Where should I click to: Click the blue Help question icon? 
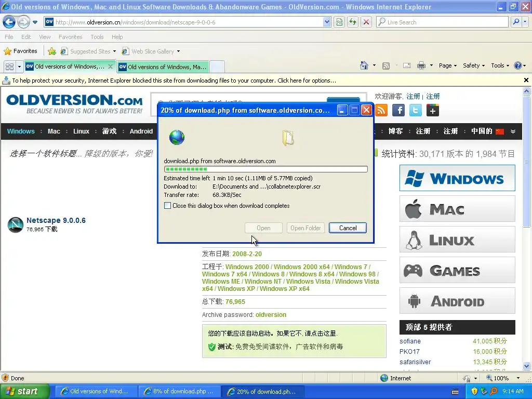(518, 65)
